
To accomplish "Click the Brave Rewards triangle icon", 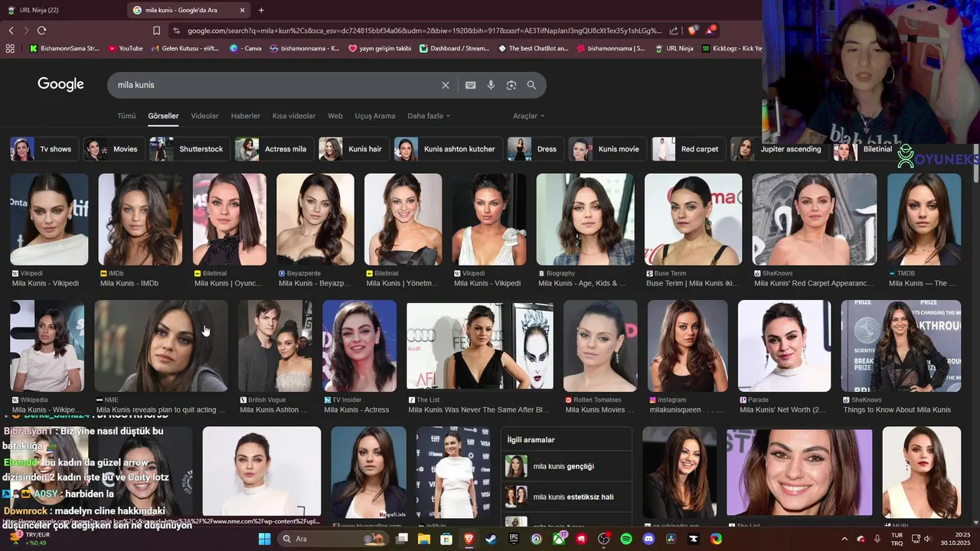I will tap(711, 31).
